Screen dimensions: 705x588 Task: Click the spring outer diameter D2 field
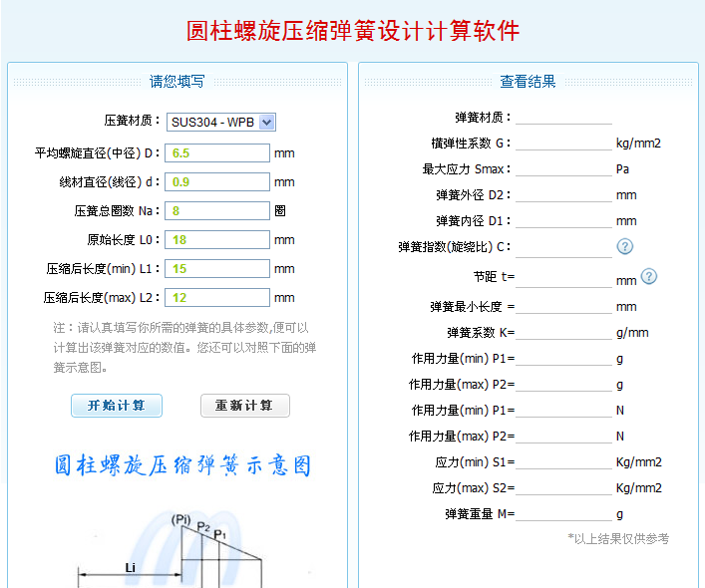coord(563,194)
